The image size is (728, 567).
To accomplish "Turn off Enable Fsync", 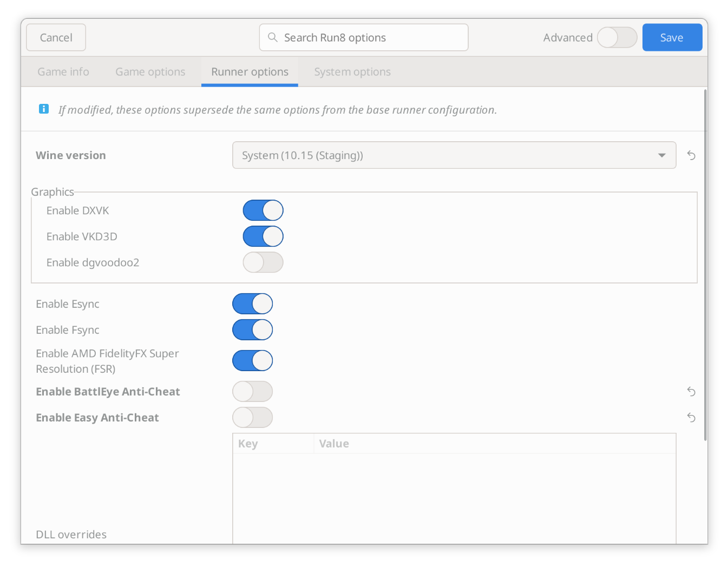I will (x=252, y=329).
